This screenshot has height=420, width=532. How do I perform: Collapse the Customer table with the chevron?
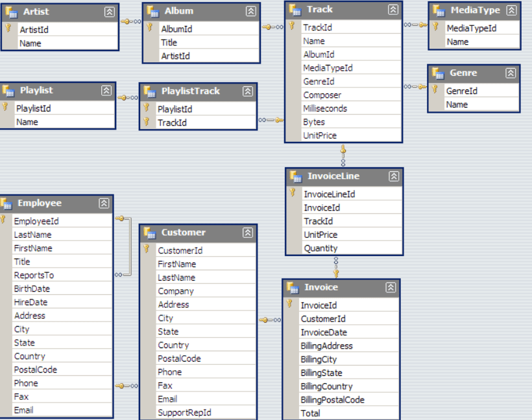249,232
